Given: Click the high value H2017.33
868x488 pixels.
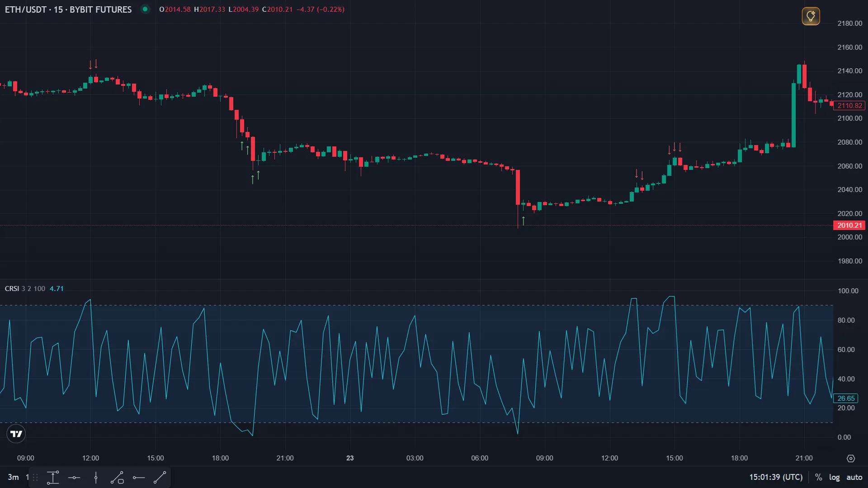Looking at the screenshot, I should pyautogui.click(x=209, y=9).
